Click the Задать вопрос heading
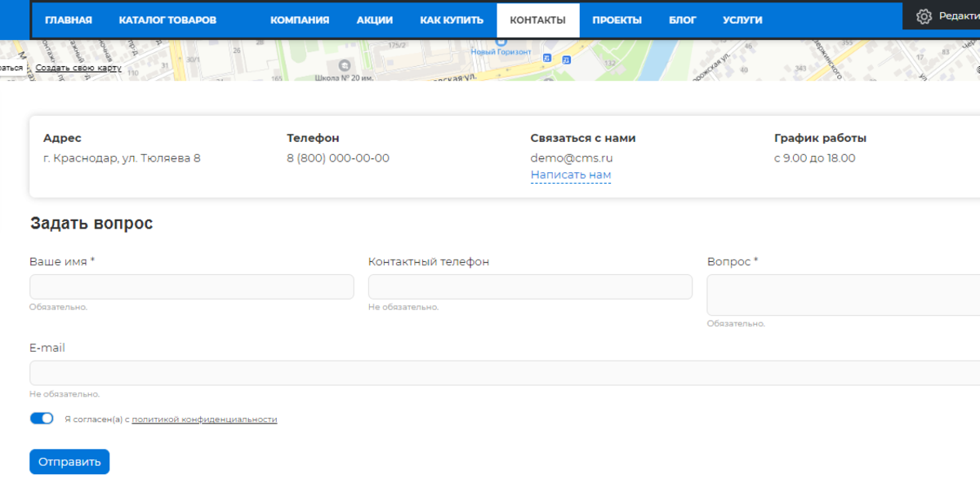Image resolution: width=980 pixels, height=497 pixels. (91, 224)
